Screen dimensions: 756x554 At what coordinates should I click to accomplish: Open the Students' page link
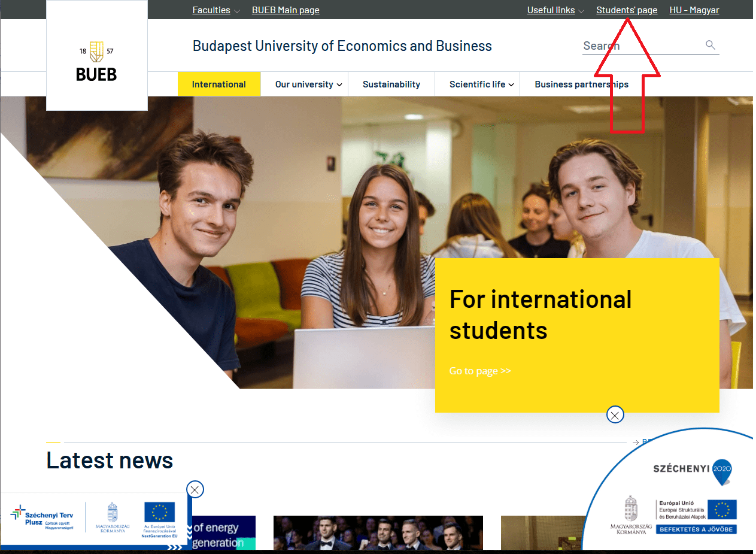627,10
